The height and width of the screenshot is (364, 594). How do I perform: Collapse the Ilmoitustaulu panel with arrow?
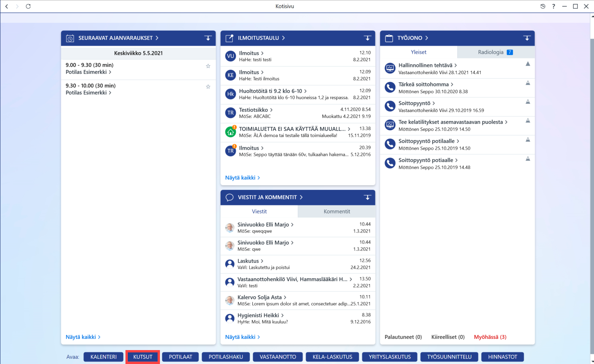pyautogui.click(x=367, y=38)
